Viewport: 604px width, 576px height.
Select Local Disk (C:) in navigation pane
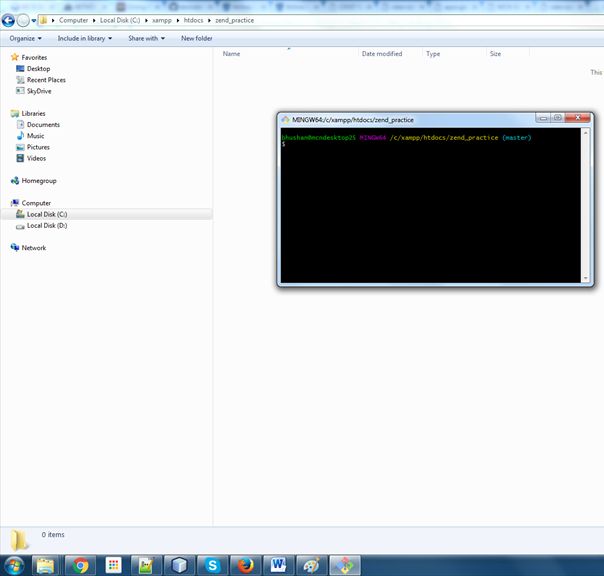click(47, 214)
